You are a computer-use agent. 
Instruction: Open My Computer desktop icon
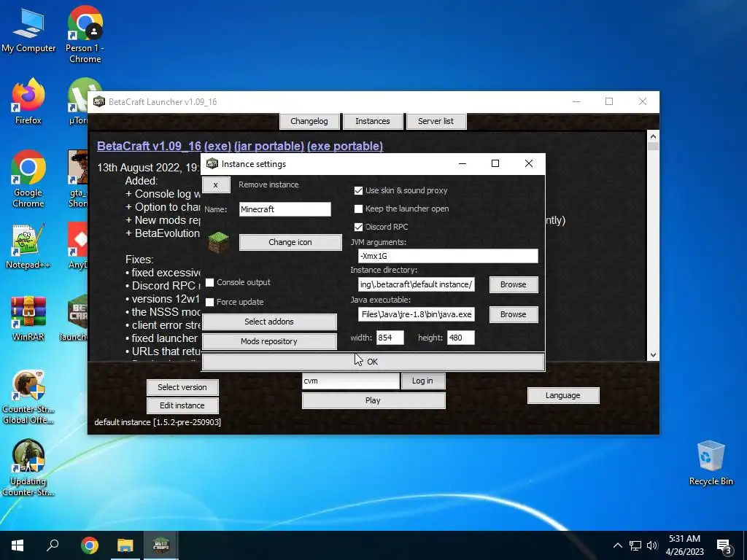click(x=28, y=31)
